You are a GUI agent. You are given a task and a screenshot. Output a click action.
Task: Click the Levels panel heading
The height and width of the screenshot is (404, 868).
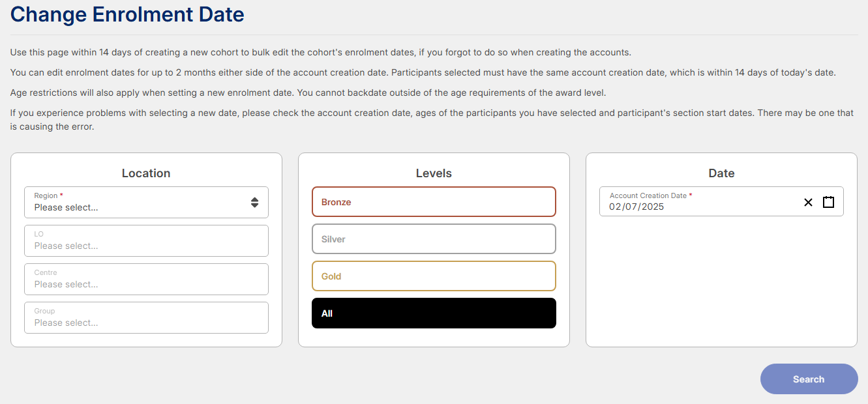(x=434, y=173)
